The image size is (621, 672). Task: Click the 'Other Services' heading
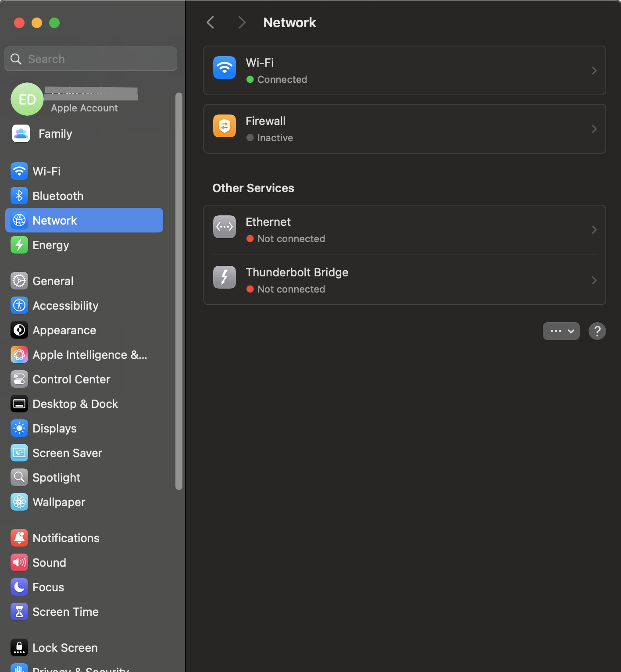253,188
